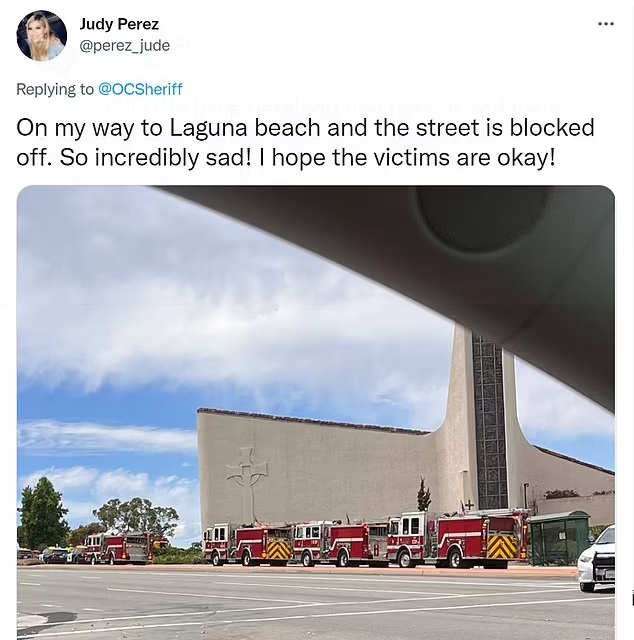Click the empty road in the photo foreground

pos(286,604)
